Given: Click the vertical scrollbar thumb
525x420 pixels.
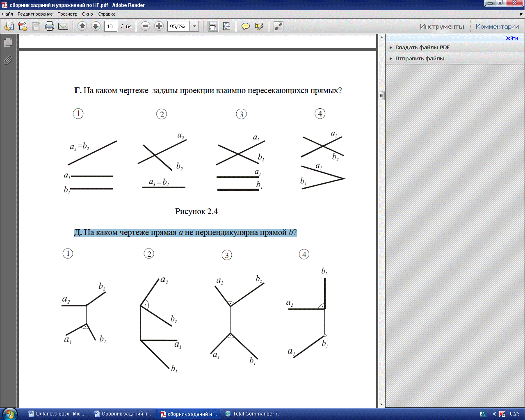Looking at the screenshot, I should [x=381, y=96].
